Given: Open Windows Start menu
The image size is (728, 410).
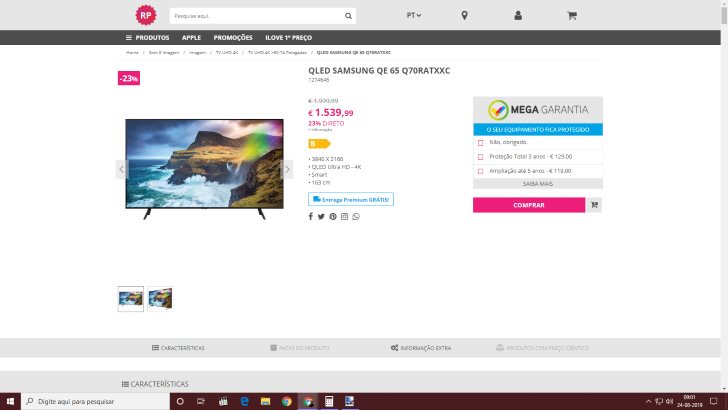Looking at the screenshot, I should coord(10,401).
